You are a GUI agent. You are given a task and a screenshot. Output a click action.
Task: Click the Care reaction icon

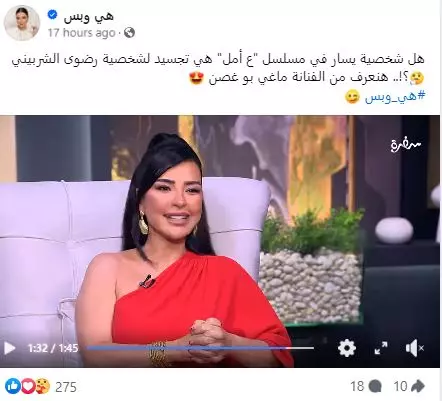point(43,386)
